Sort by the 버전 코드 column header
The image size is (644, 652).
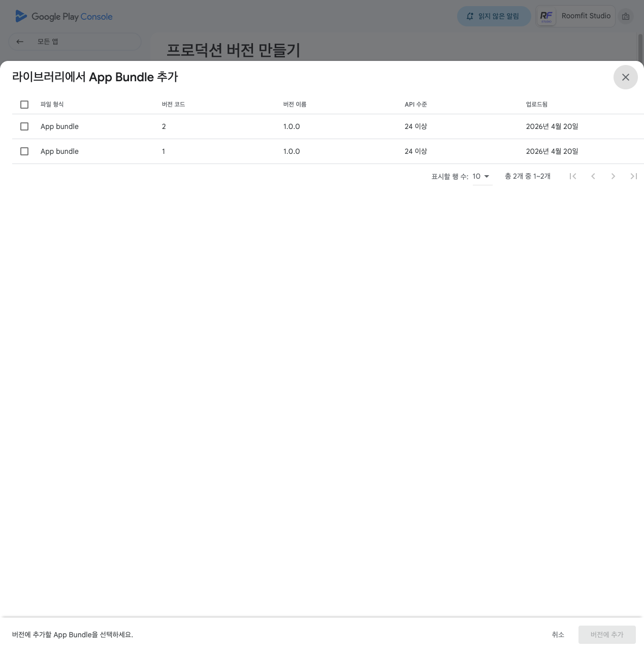[x=173, y=105]
